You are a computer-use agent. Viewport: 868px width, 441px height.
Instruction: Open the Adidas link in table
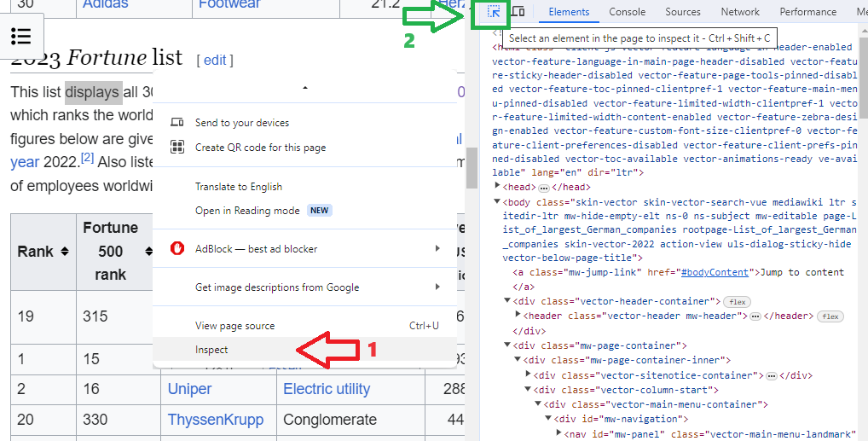point(105,4)
